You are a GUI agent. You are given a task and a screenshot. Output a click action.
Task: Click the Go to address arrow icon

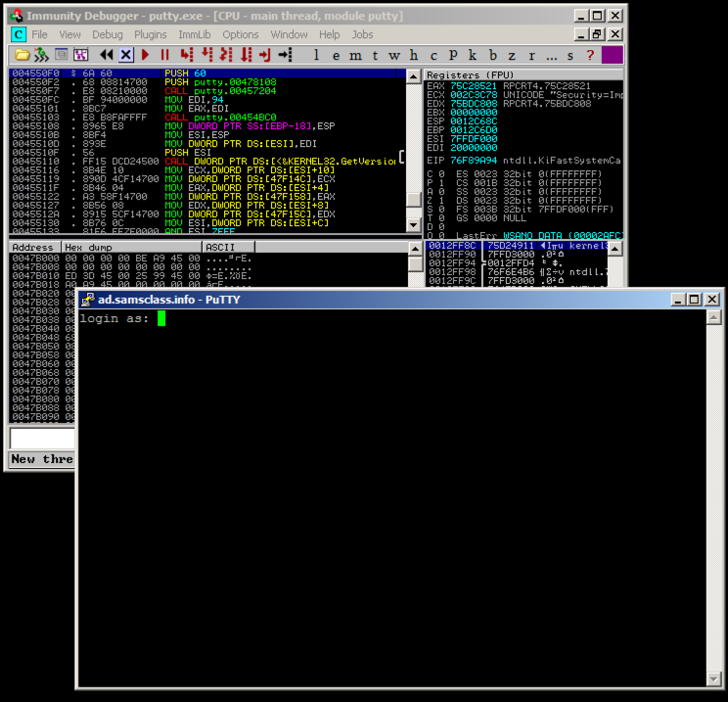click(285, 55)
